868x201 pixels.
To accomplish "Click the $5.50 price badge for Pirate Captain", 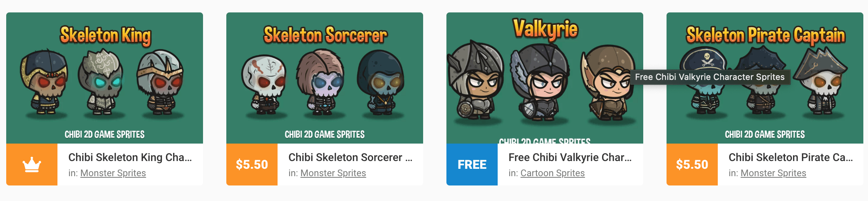I will point(692,165).
